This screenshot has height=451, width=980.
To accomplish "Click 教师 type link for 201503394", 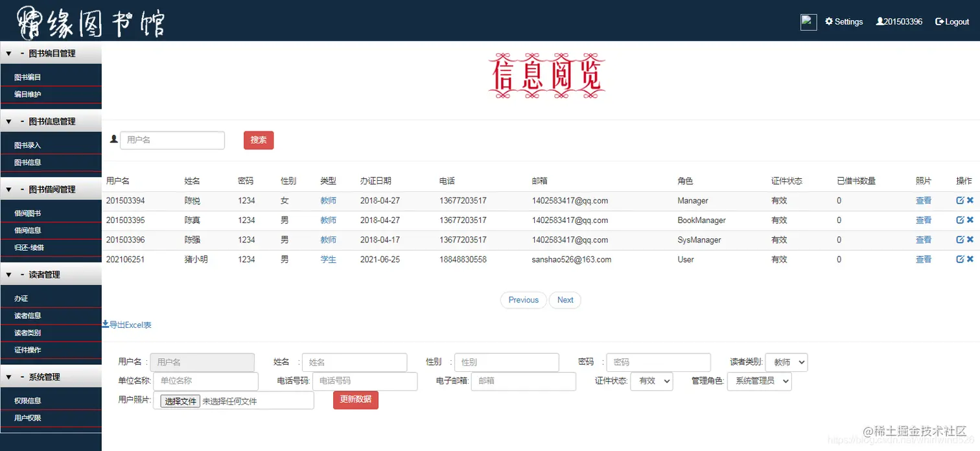I will click(x=328, y=201).
